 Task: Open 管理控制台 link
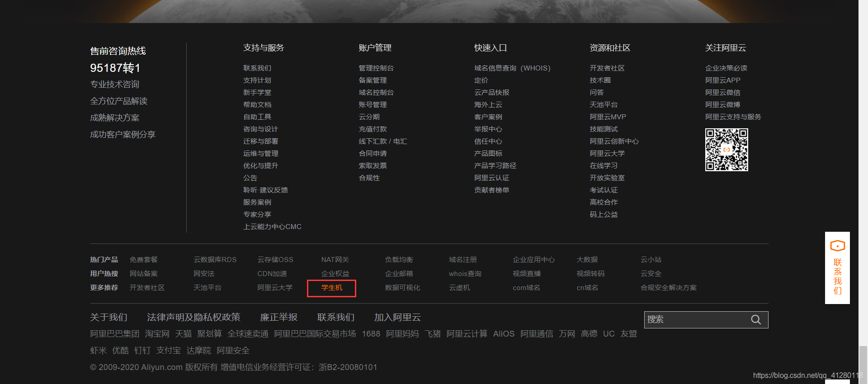tap(376, 68)
